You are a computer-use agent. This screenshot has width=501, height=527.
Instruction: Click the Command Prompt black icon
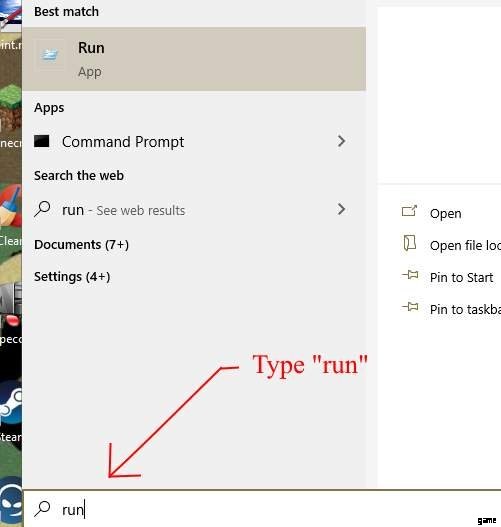click(42, 141)
